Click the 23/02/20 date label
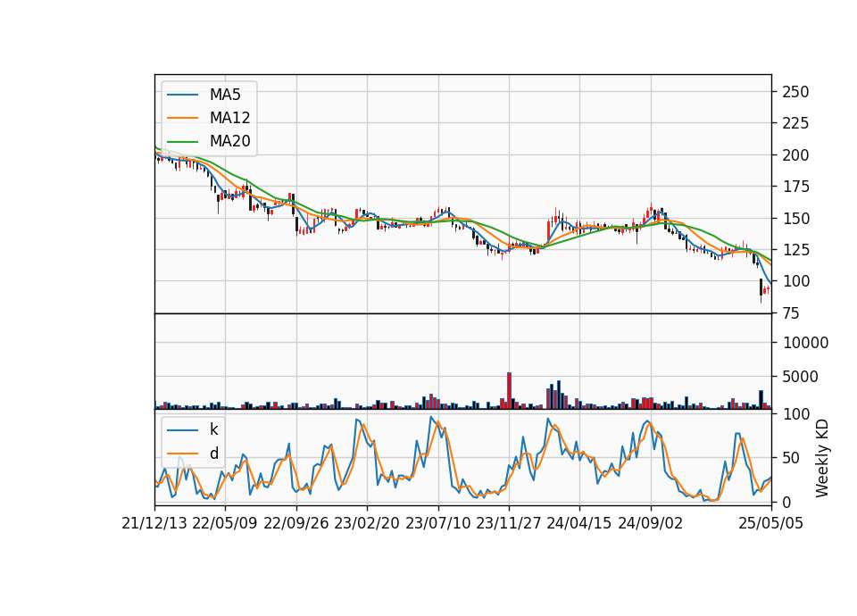Screen dimensions: 857x616 pyautogui.click(x=367, y=523)
